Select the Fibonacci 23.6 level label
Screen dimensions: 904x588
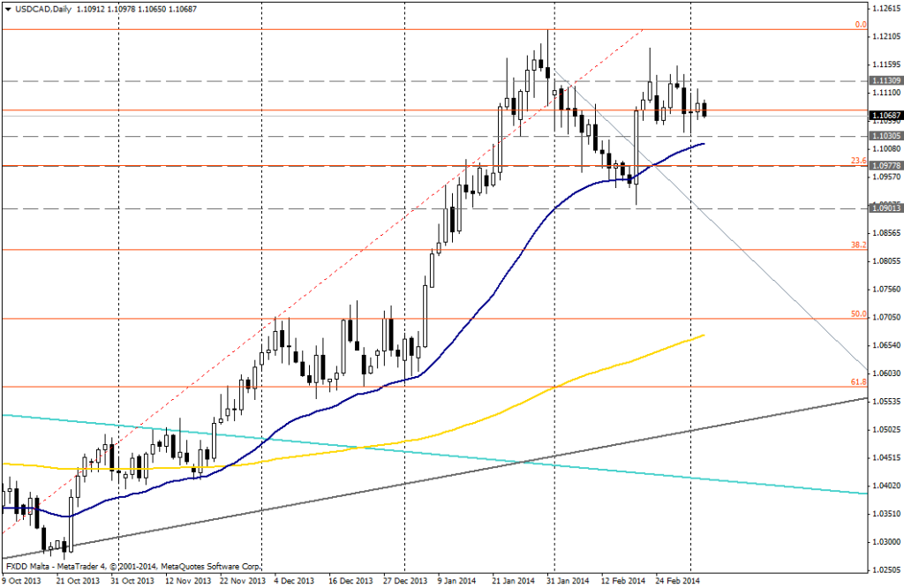point(856,161)
